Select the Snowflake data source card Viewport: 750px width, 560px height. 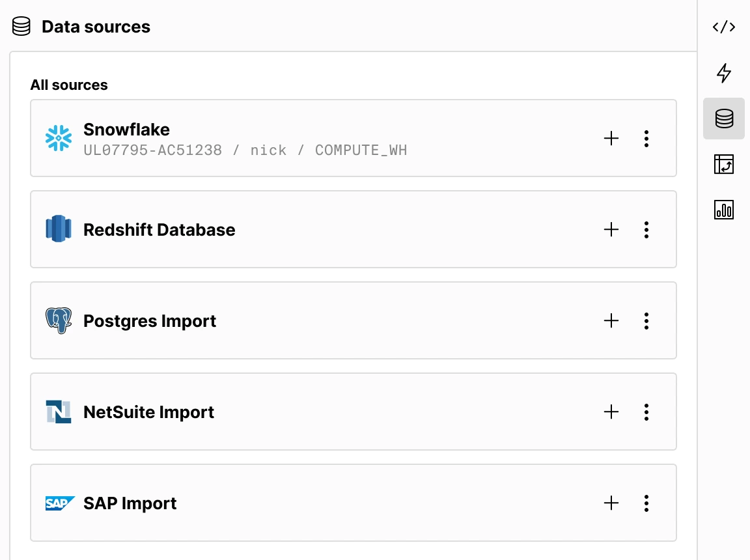click(x=326, y=138)
